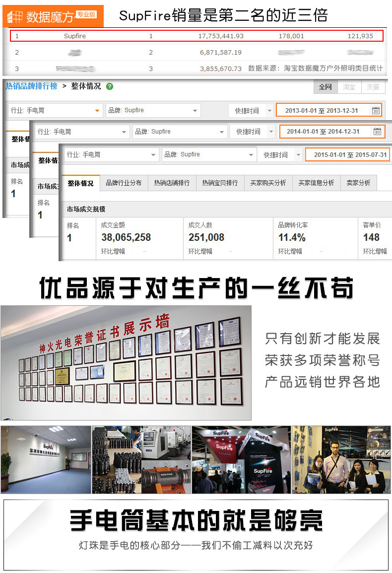Click 手电筒基本的就是够亮 banner heading
Viewport: 392px width, 573px height.
coord(196,520)
